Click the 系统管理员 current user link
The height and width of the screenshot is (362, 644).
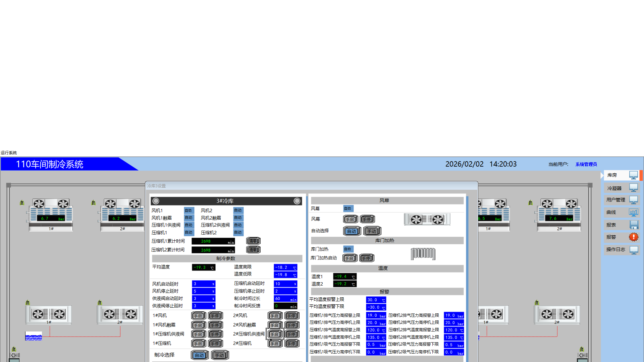coord(586,164)
